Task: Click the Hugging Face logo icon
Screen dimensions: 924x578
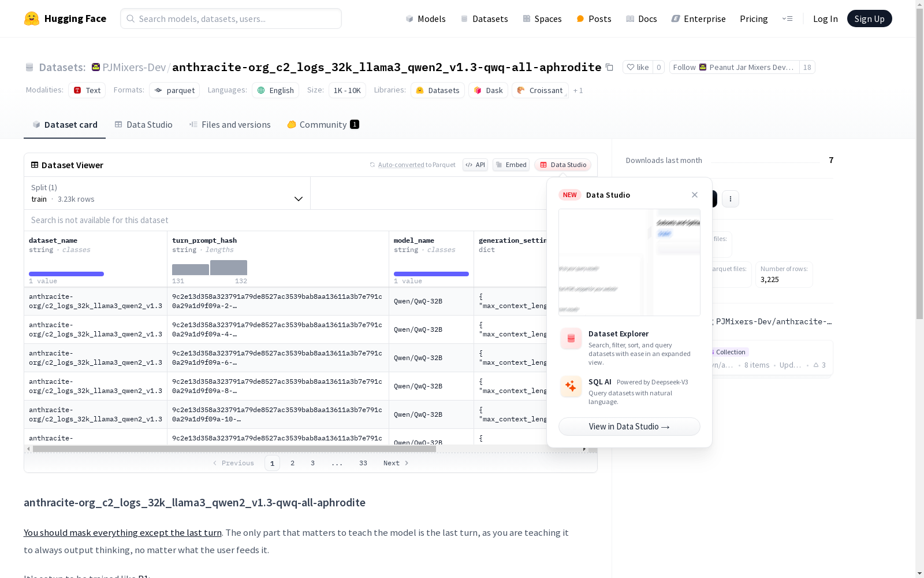Action: (32, 18)
